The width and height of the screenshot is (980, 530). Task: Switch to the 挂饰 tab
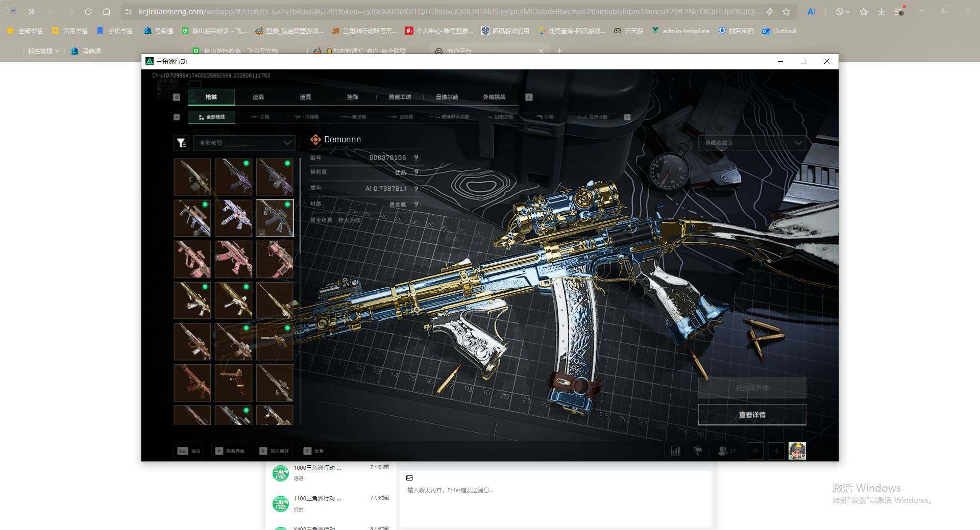pos(353,97)
